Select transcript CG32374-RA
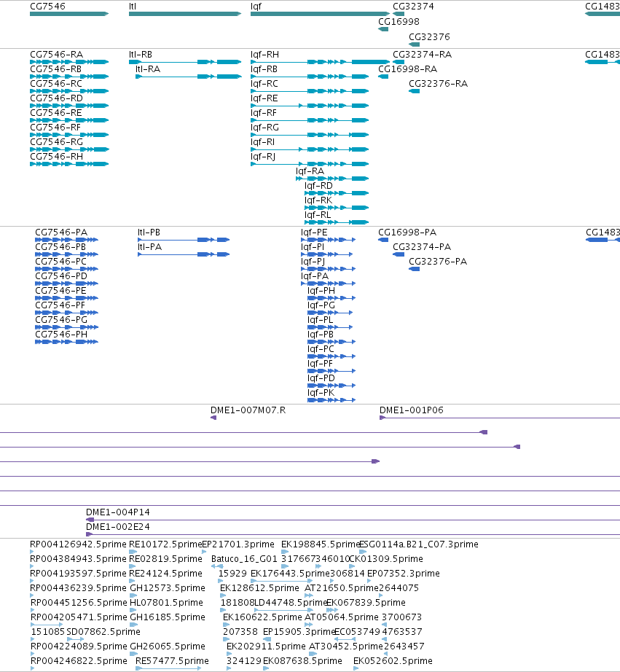The height and width of the screenshot is (672, 620). (422, 55)
